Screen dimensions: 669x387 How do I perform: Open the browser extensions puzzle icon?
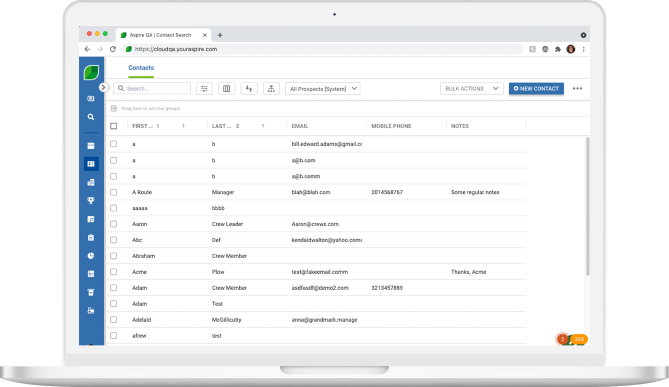tap(558, 49)
